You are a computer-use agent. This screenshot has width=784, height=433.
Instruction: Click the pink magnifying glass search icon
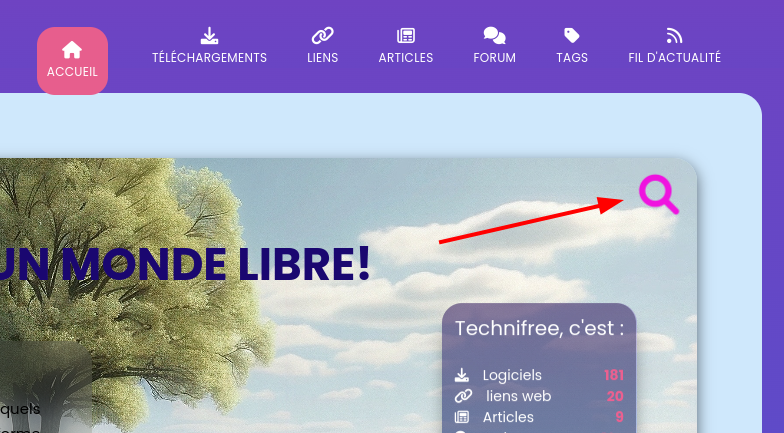tap(659, 194)
